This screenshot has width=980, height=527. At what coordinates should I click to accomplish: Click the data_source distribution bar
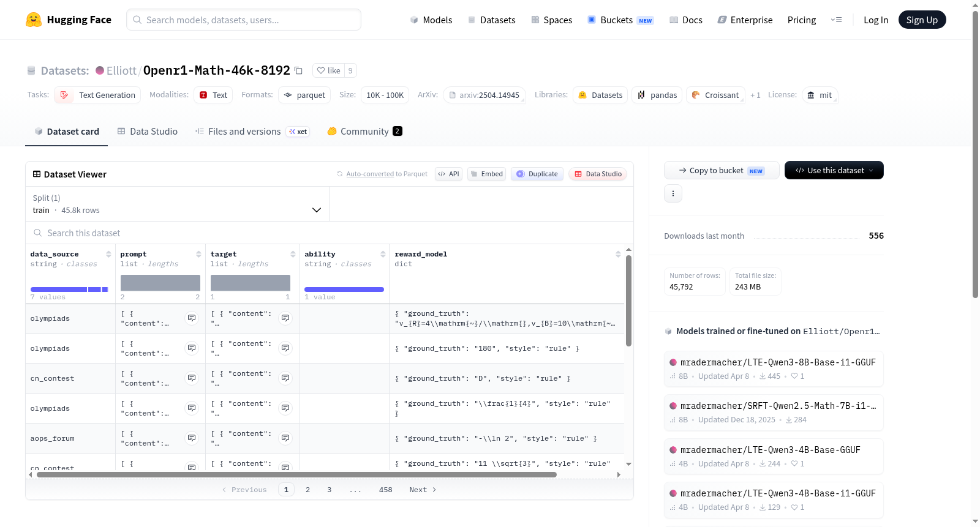point(69,289)
